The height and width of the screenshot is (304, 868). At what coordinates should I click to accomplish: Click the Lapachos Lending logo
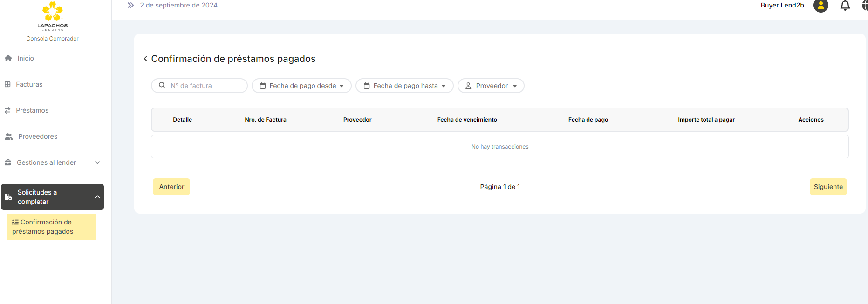[52, 16]
